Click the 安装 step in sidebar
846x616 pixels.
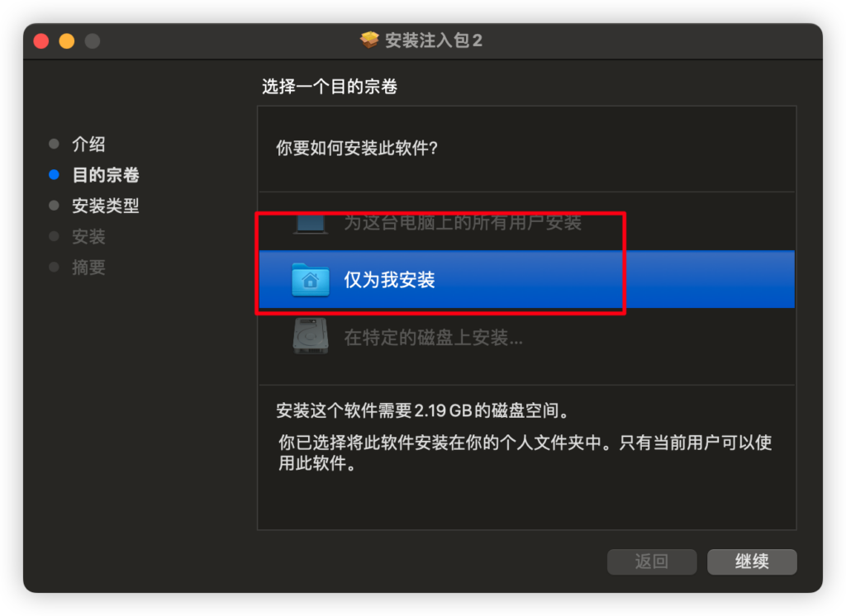click(89, 236)
